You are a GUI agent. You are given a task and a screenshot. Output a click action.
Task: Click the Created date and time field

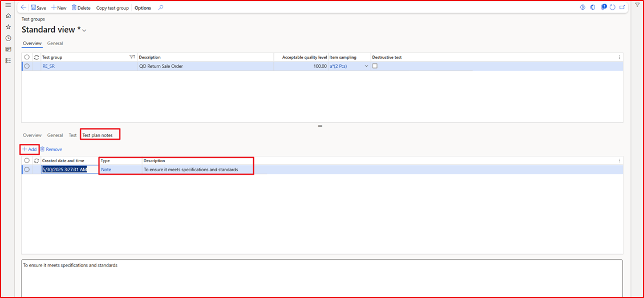[x=64, y=170]
